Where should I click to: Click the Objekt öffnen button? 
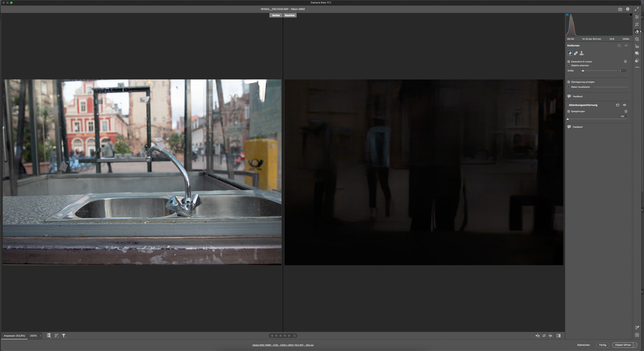[x=623, y=345]
